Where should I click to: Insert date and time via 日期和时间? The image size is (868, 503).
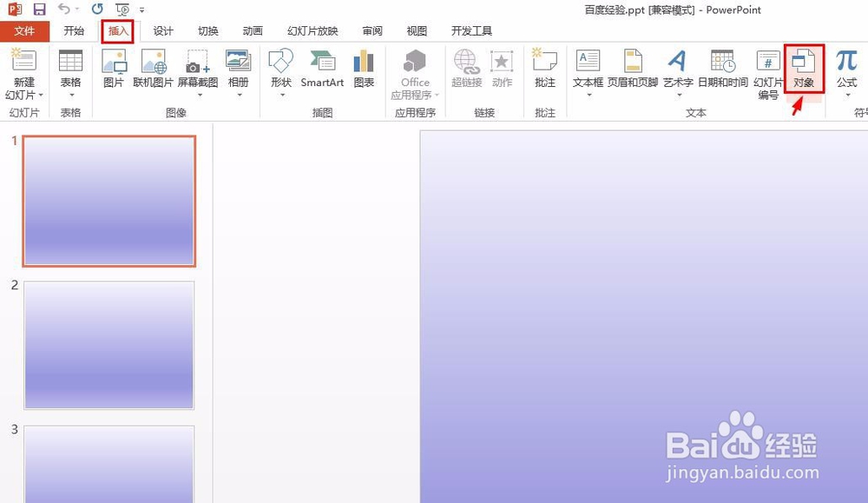click(x=721, y=69)
